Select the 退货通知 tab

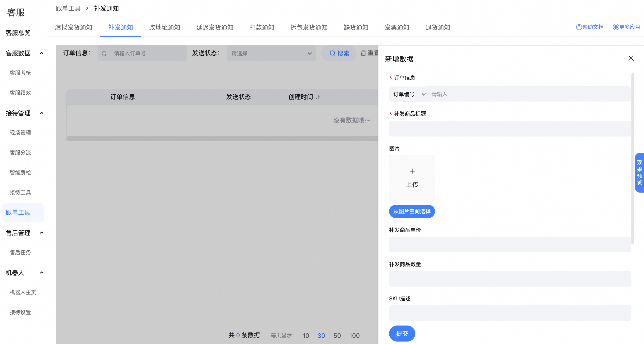coord(437,27)
